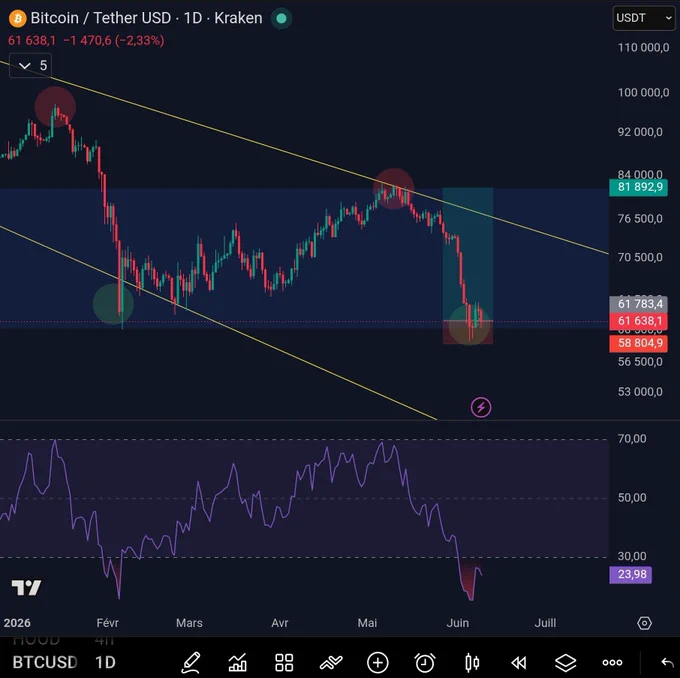Start bar replay with rewind icon
This screenshot has height=678, width=680.
point(519,662)
